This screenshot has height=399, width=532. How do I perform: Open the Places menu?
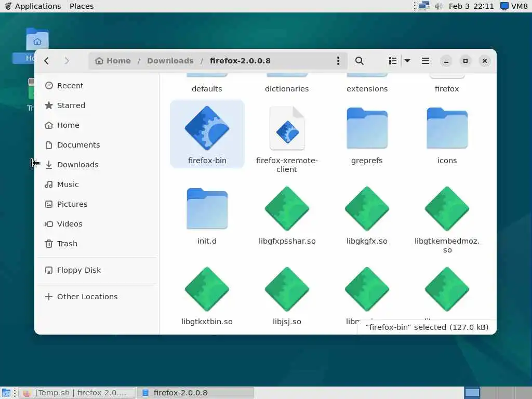[x=82, y=6]
